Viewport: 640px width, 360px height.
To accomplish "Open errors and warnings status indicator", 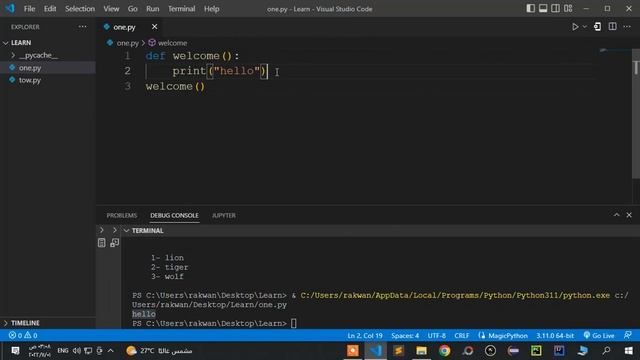I will click(23, 336).
